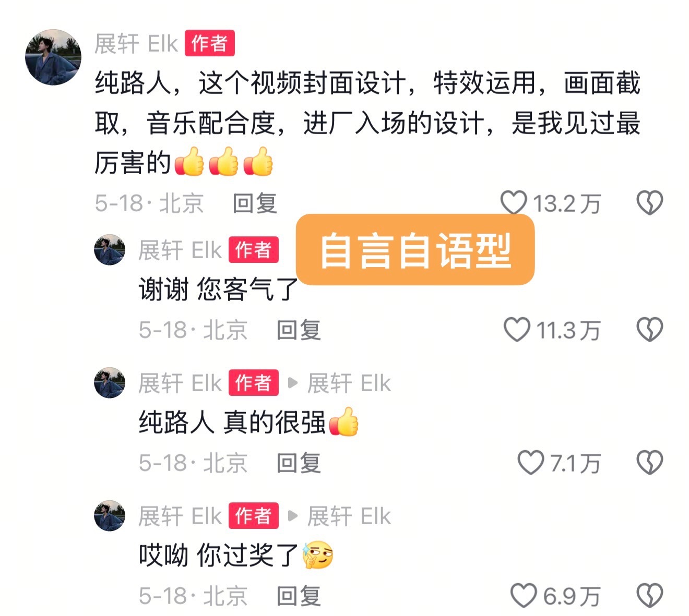Like the top comment with 13.2万 likes
The height and width of the screenshot is (616, 689).
(514, 203)
